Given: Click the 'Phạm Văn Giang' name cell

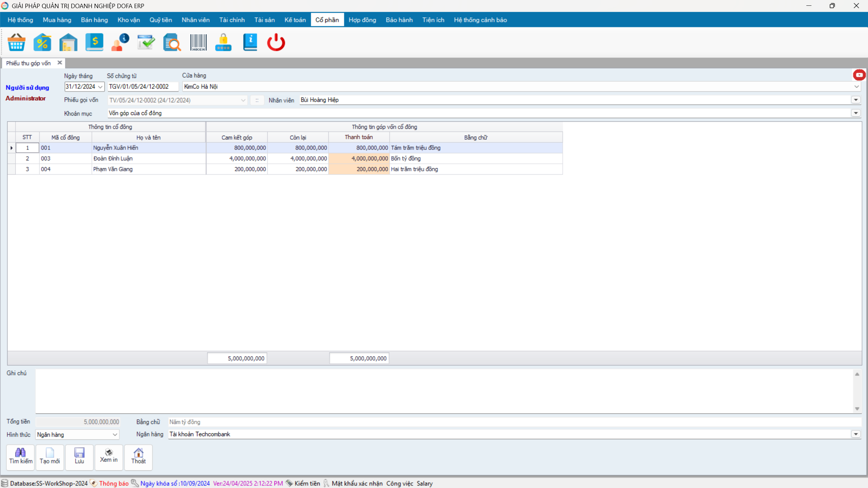Looking at the screenshot, I should [x=149, y=169].
